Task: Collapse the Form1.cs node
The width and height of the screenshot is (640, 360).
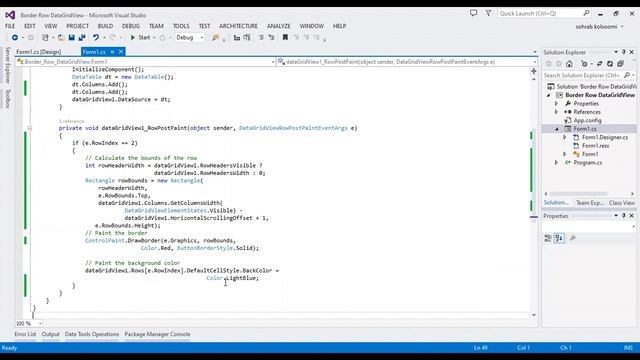Action: click(x=557, y=129)
